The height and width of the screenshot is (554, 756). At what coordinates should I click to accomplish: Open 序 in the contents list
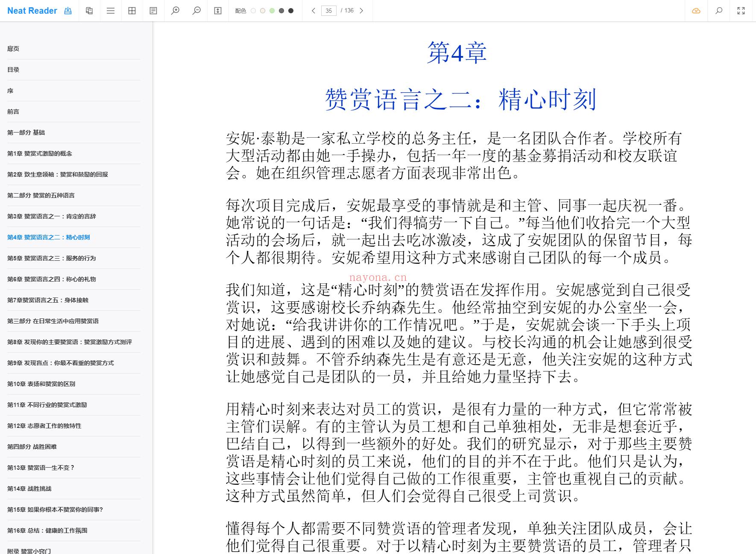tap(10, 91)
